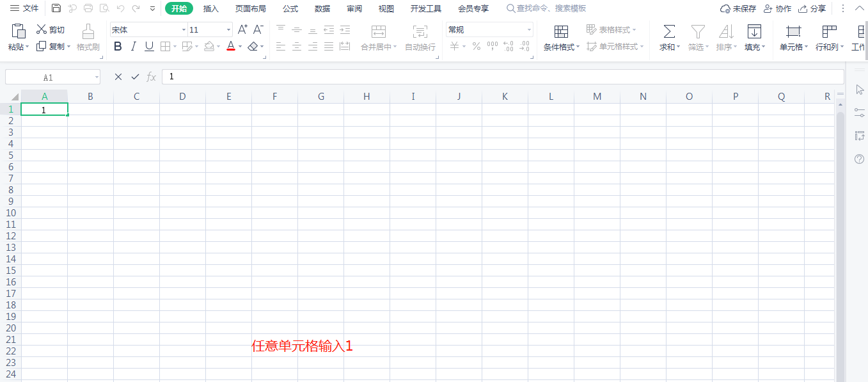The image size is (868, 382).
Task: Switch to the 插入 ribbon tab
Action: pyautogui.click(x=211, y=8)
